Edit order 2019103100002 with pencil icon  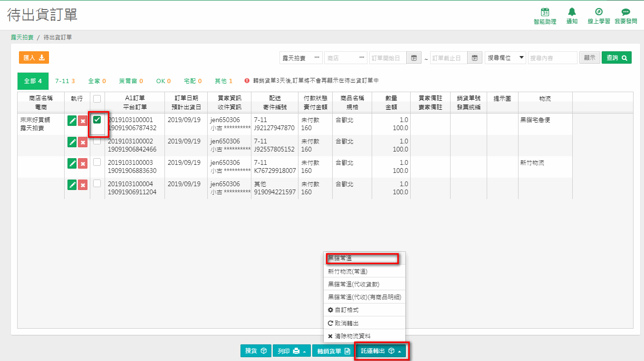click(72, 142)
